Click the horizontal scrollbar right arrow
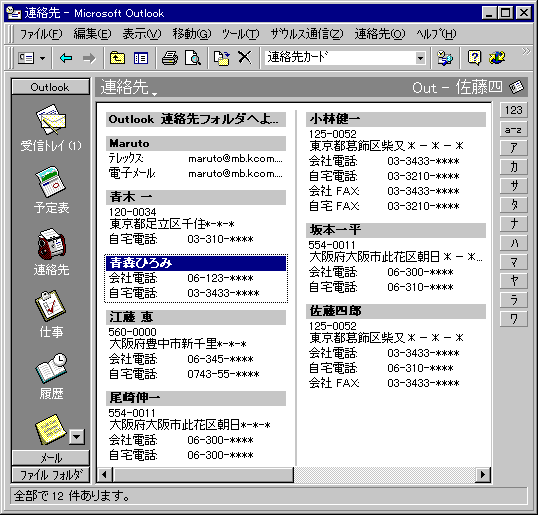538x515 pixels. (x=483, y=475)
